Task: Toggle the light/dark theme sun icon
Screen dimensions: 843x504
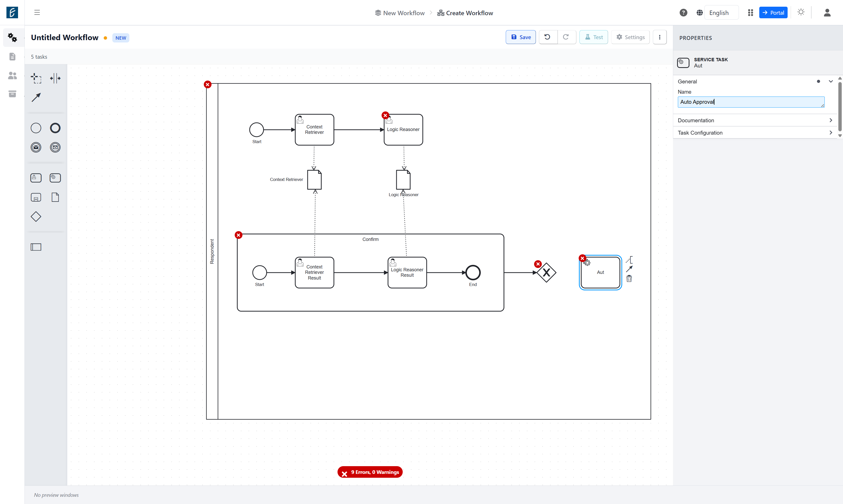Action: [x=801, y=13]
